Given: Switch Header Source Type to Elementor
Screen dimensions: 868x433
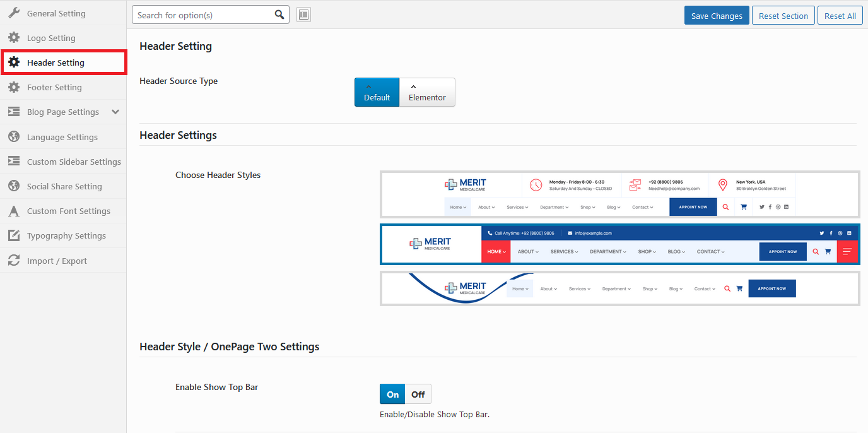Looking at the screenshot, I should pos(427,92).
